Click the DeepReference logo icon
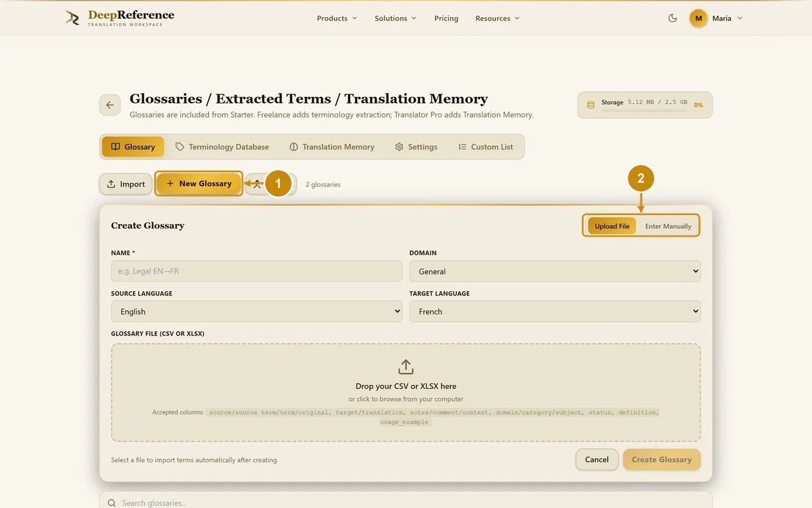Viewport: 812px width, 508px height. [72, 18]
